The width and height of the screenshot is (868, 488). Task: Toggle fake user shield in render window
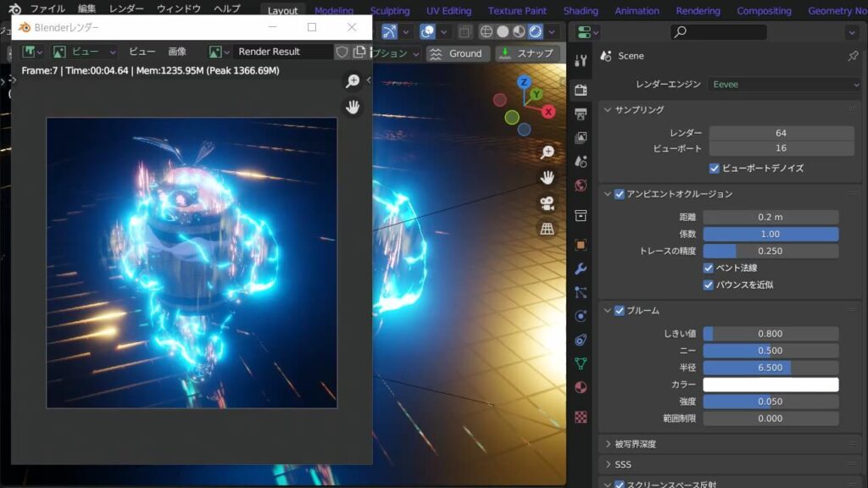[x=342, y=52]
